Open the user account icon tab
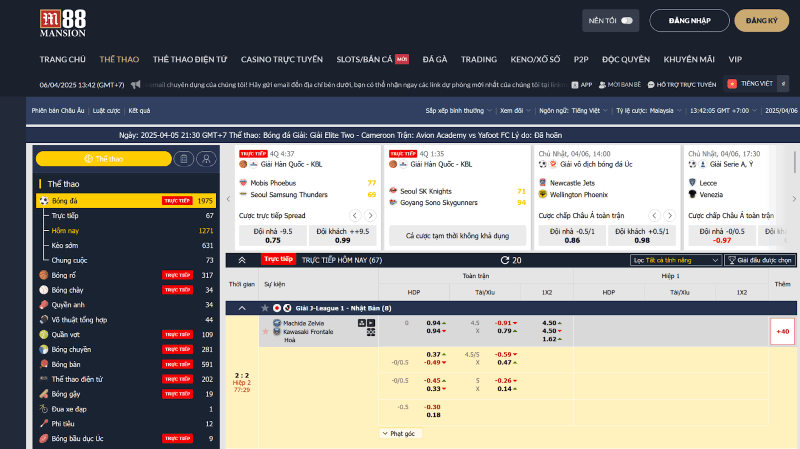 [206, 159]
